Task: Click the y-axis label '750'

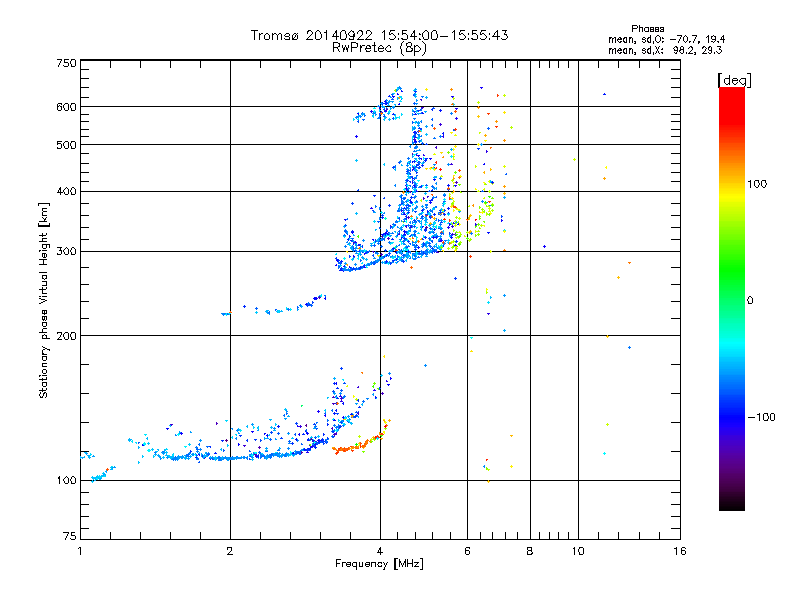Action: pyautogui.click(x=67, y=63)
